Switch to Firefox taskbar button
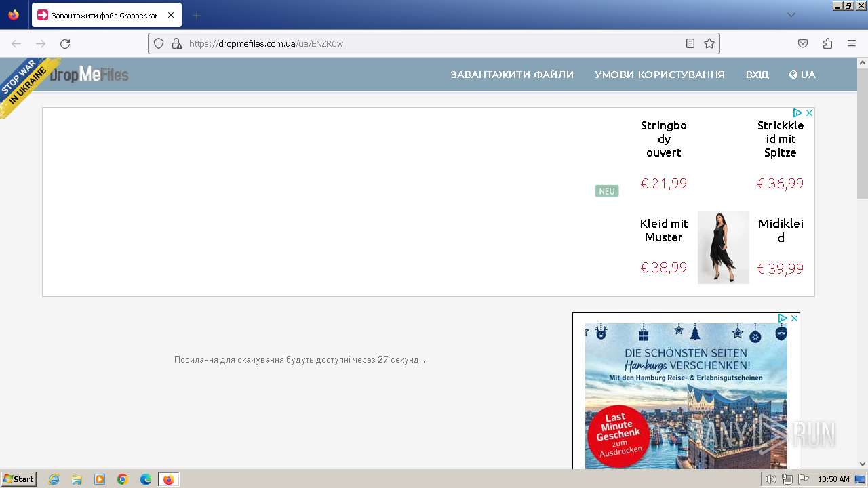Screen dimensions: 868x488 169,479
